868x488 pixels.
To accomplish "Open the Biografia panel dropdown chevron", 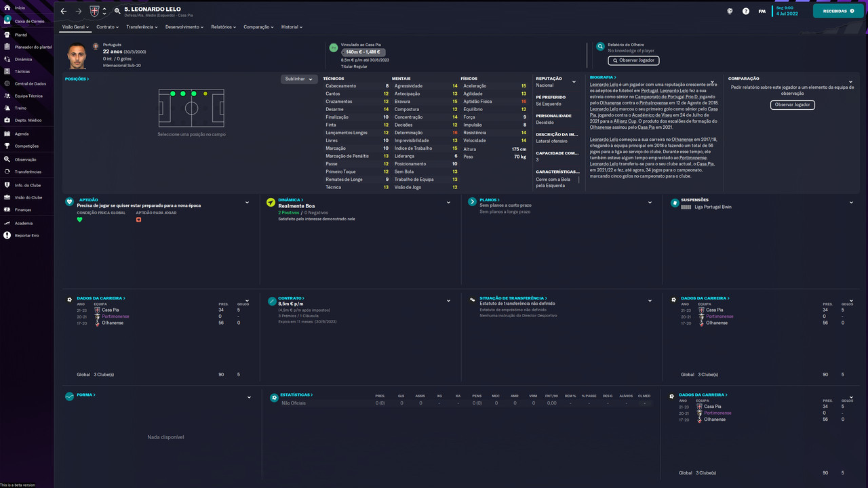I will [x=712, y=82].
